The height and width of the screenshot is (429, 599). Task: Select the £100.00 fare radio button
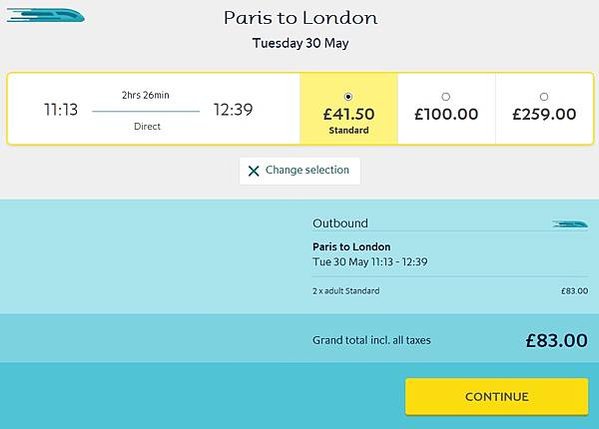pyautogui.click(x=446, y=97)
